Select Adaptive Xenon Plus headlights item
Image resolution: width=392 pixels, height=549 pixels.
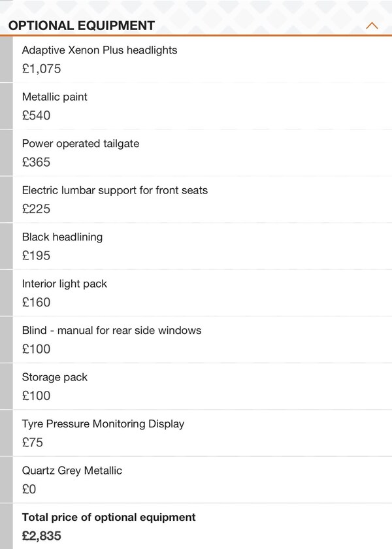tap(99, 50)
